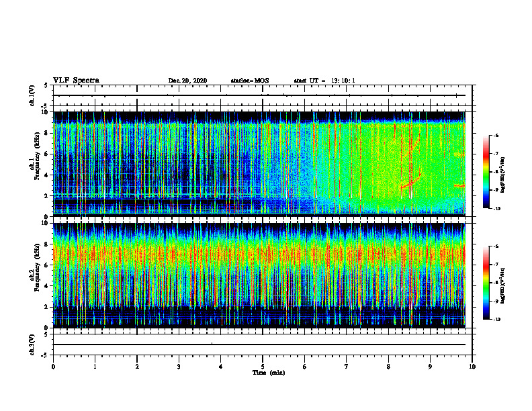Click time axis tick label "2"
The width and height of the screenshot is (532, 411).
(x=137, y=367)
